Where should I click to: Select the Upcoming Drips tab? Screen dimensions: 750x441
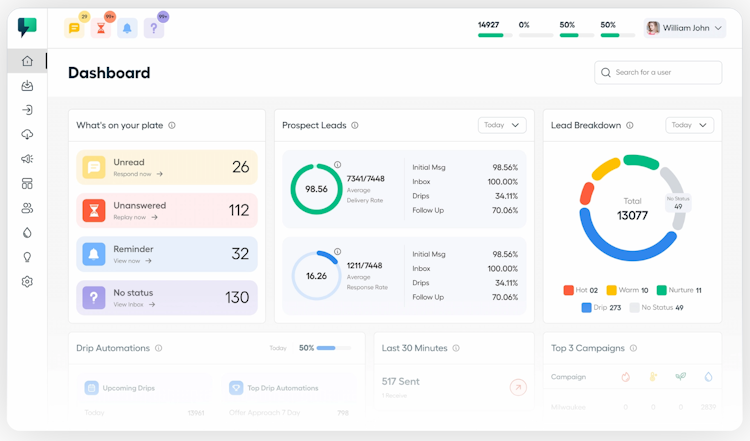tap(120, 388)
